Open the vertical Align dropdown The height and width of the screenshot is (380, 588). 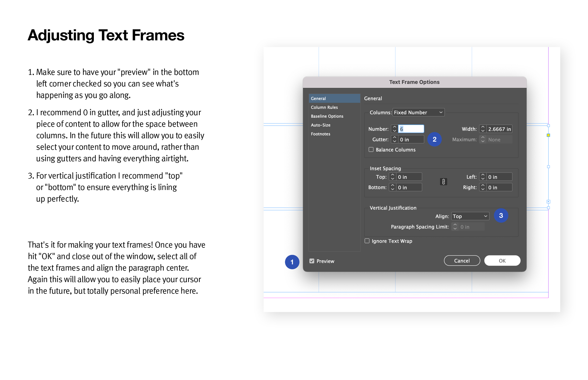[x=470, y=216]
